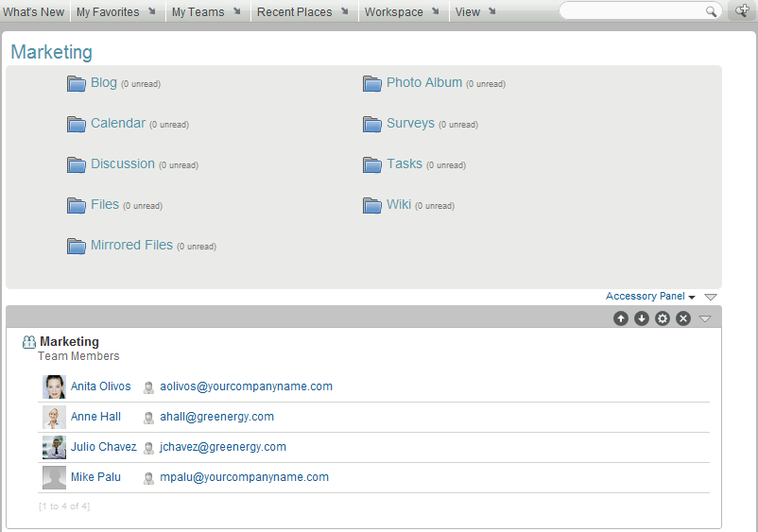Image resolution: width=758 pixels, height=532 pixels.
Task: Open Julio Chavez's profile photo
Action: pos(54,448)
